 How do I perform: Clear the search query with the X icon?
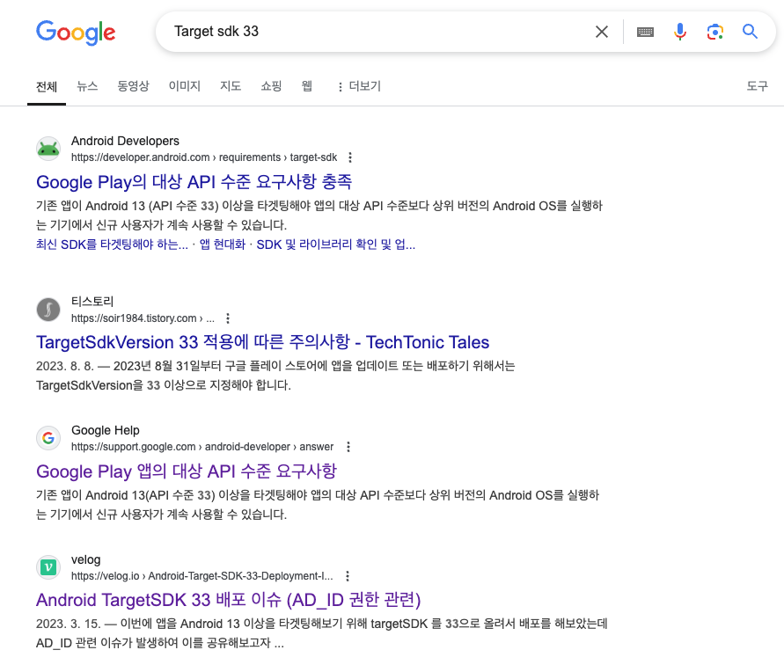[602, 32]
